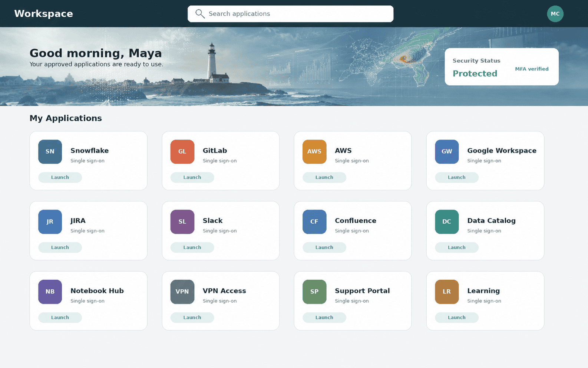Viewport: 588px width, 368px height.
Task: Click the Notebook Hub NB icon
Action: [50, 292]
